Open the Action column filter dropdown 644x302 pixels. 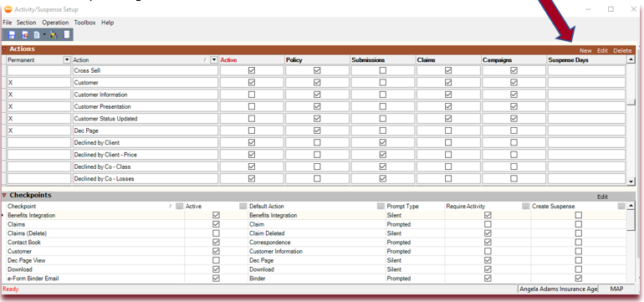[213, 60]
